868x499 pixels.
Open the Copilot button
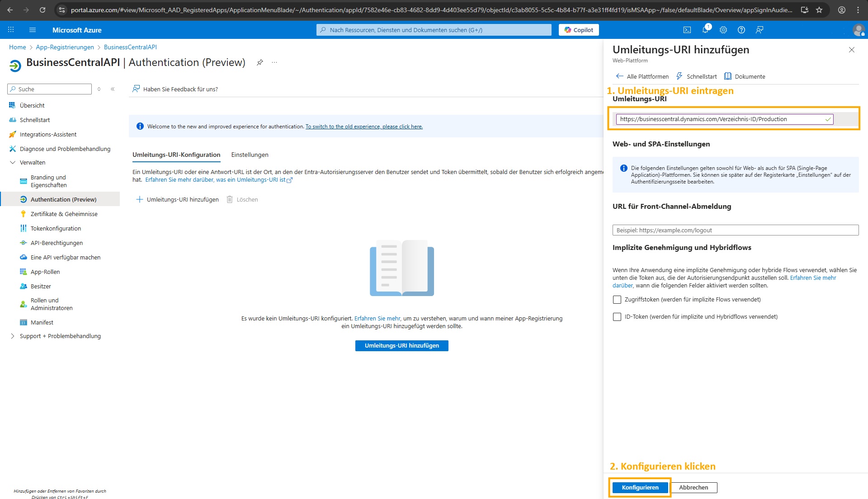579,30
